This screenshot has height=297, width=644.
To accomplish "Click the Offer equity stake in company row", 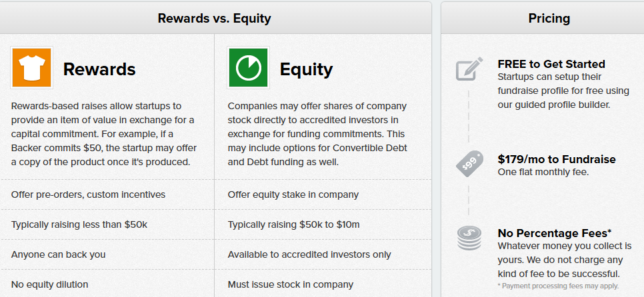I will pyautogui.click(x=323, y=194).
